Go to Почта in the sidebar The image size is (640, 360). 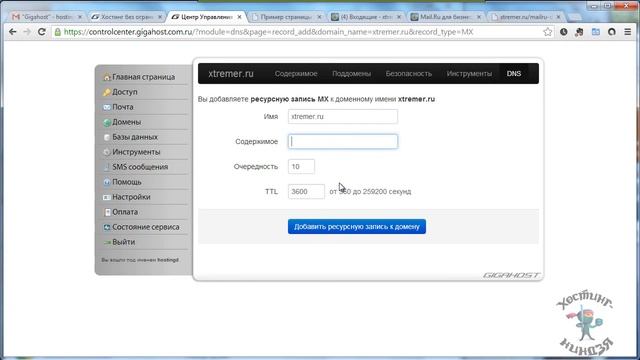pyautogui.click(x=123, y=107)
